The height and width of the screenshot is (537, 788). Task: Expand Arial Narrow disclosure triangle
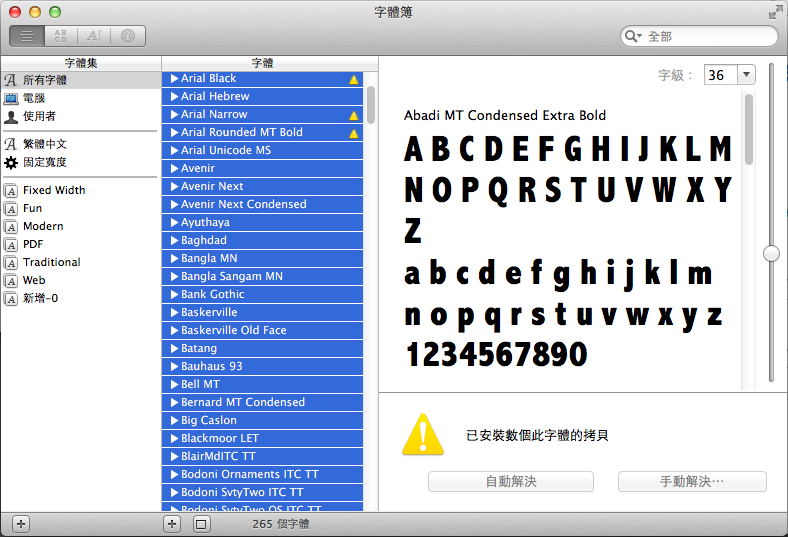(x=174, y=115)
